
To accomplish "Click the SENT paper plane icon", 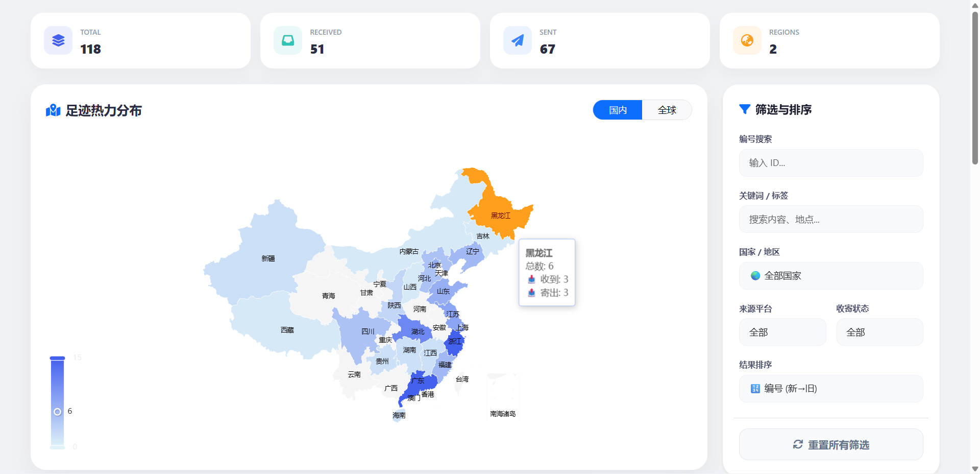I will (x=518, y=40).
